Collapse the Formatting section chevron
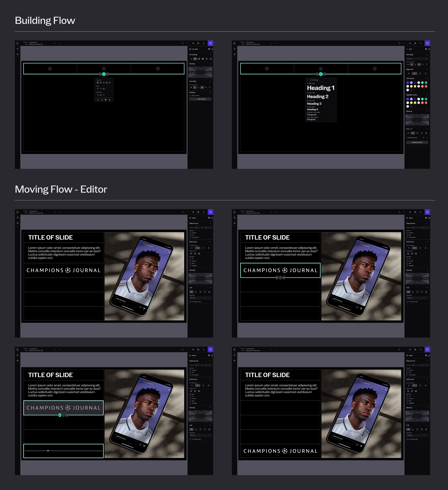 tap(210, 55)
